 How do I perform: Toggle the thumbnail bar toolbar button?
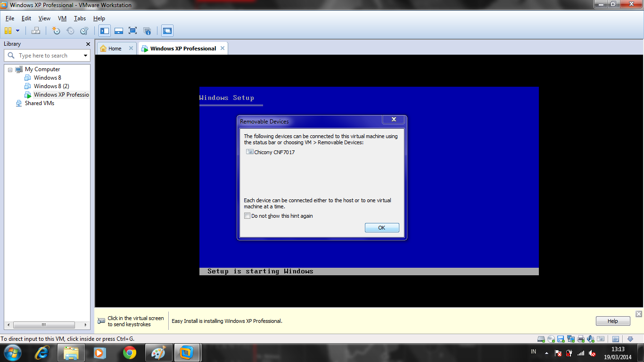pos(119,31)
